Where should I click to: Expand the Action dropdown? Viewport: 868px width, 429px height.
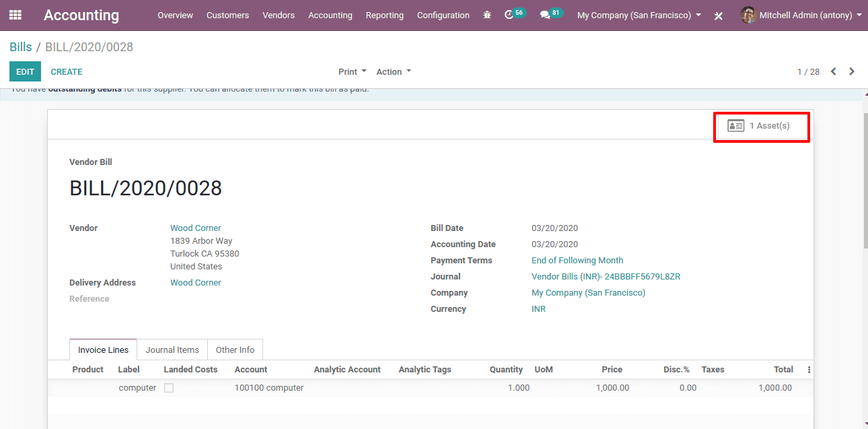(x=394, y=71)
